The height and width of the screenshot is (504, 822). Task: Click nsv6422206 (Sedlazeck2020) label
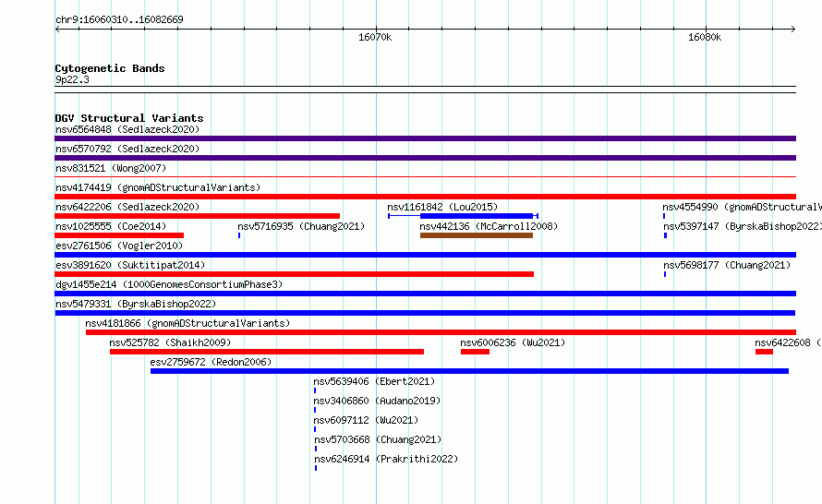coord(127,207)
